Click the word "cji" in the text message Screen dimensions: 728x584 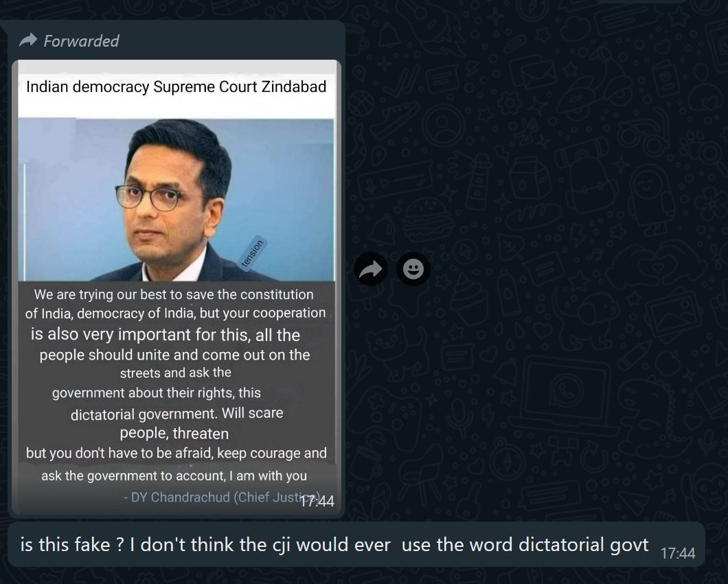pos(282,546)
